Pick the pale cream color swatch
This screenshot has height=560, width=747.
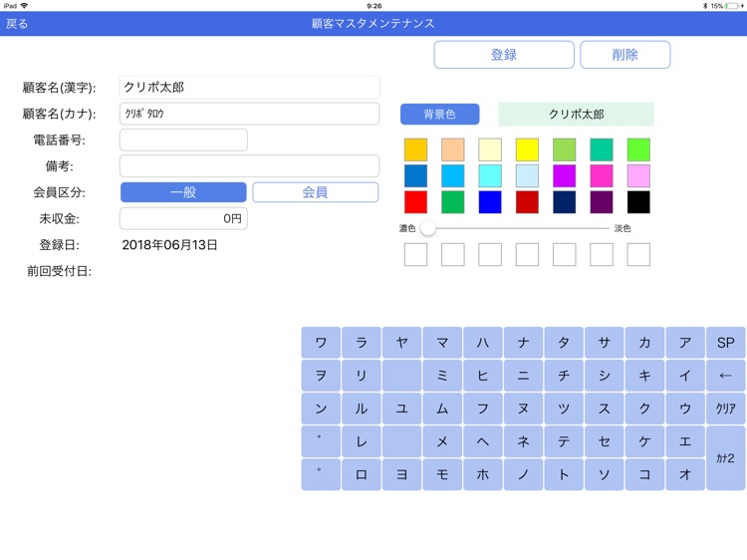coord(490,149)
